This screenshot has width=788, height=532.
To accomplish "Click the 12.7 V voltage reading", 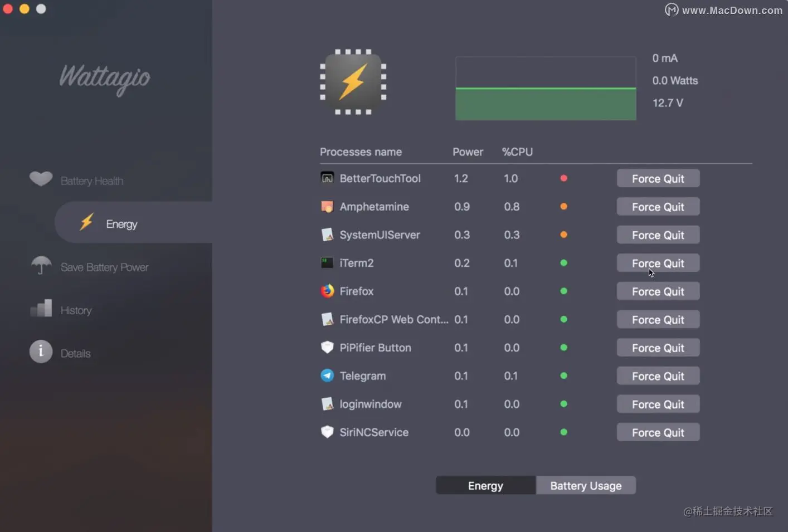I will click(668, 103).
